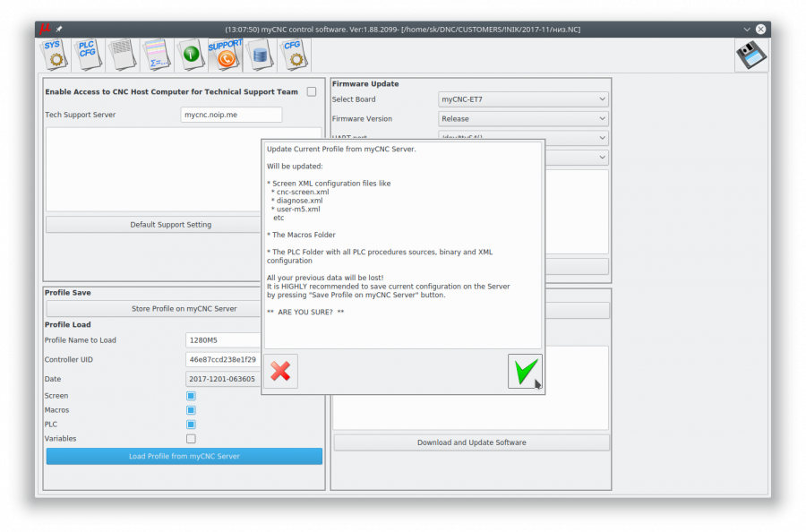
Task: Open the formula sheet tab
Action: click(156, 55)
